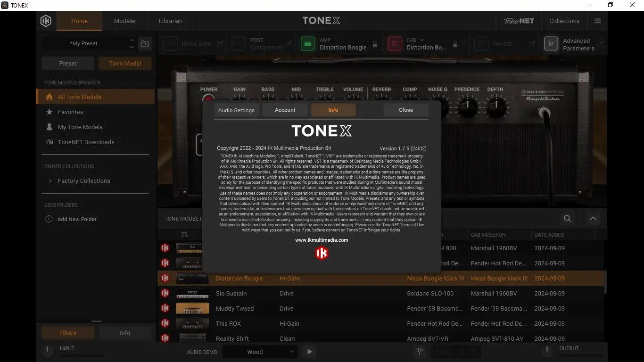Open the Audio Settings tab in dialog

click(x=236, y=110)
